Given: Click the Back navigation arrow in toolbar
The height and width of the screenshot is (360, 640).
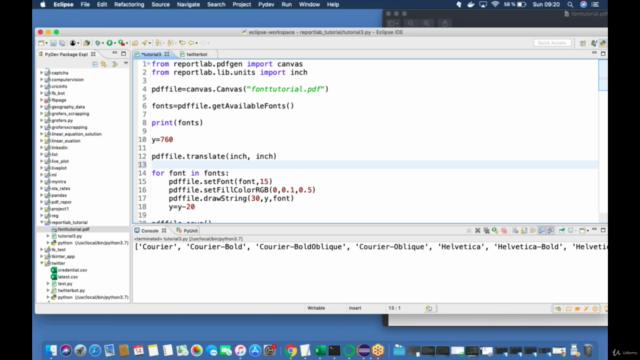Looking at the screenshot, I should pyautogui.click(x=191, y=43).
